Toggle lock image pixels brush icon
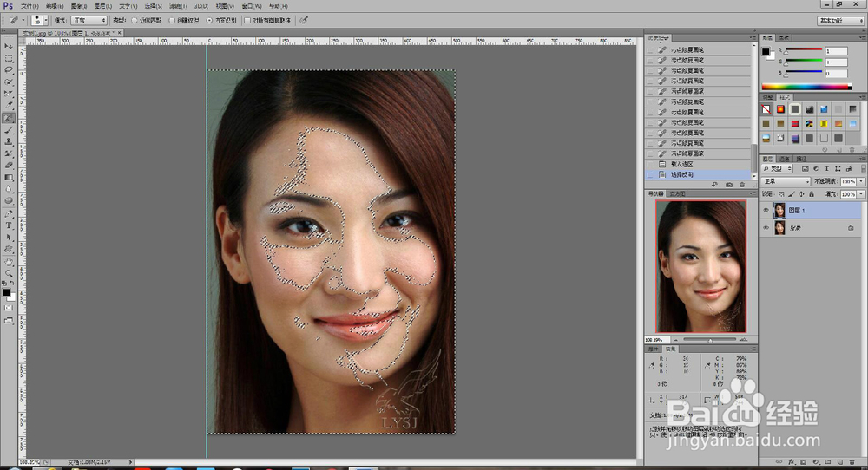Viewport: 868px width, 470px height. pos(791,194)
